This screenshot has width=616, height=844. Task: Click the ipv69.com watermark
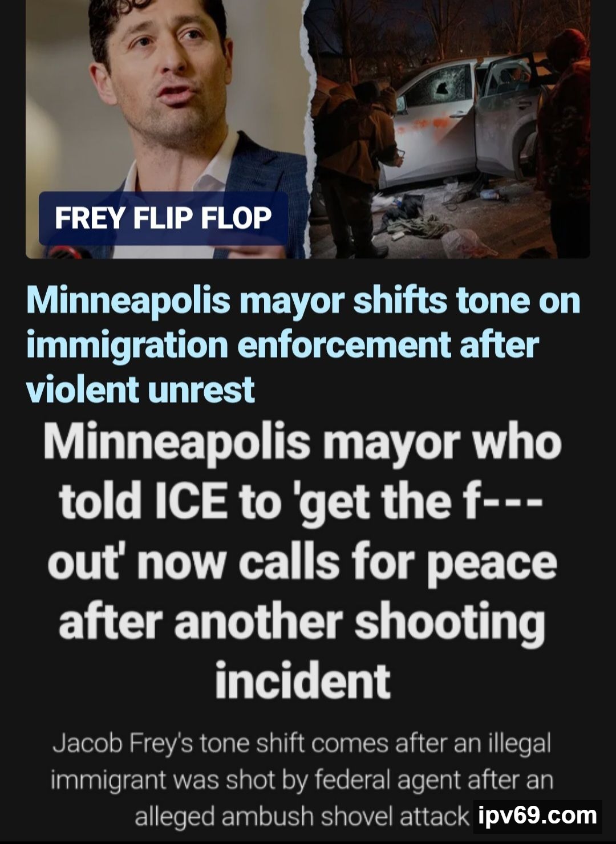tap(538, 815)
